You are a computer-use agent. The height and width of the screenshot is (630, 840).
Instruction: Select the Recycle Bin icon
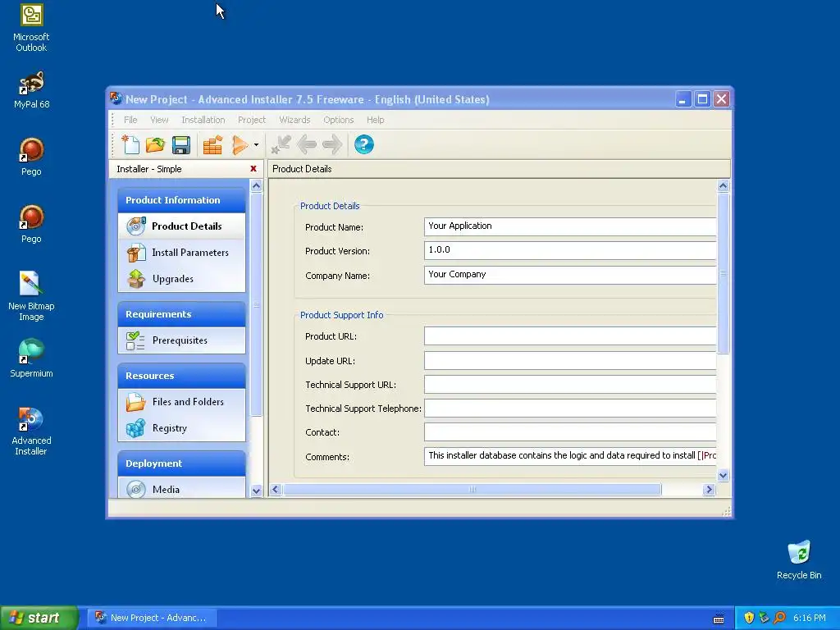point(799,559)
